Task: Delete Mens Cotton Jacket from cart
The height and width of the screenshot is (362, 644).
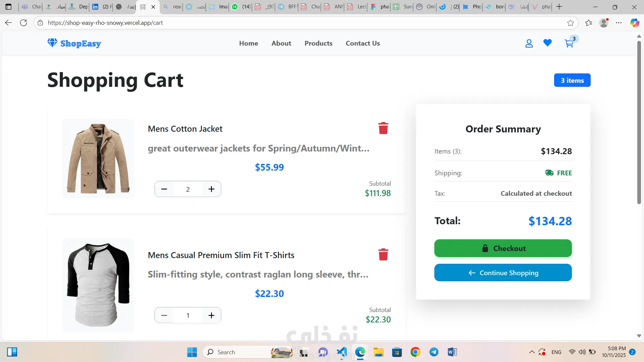Action: coord(383,128)
